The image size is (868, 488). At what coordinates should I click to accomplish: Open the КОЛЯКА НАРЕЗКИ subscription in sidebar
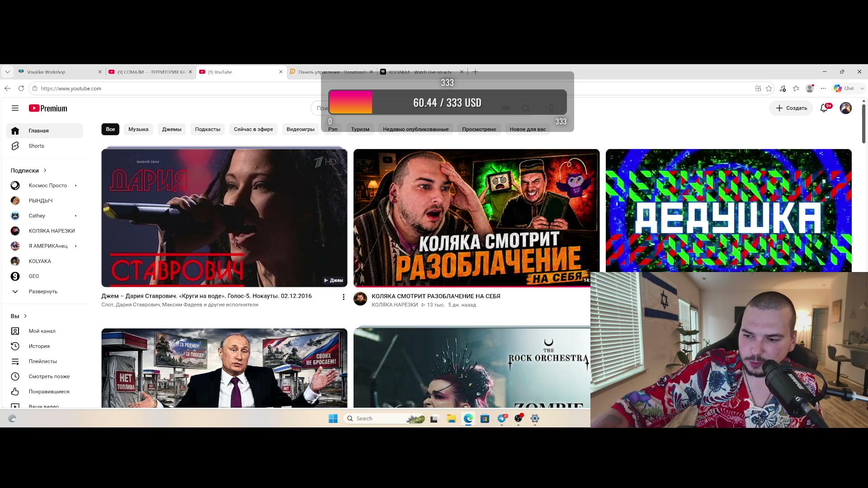(x=45, y=231)
